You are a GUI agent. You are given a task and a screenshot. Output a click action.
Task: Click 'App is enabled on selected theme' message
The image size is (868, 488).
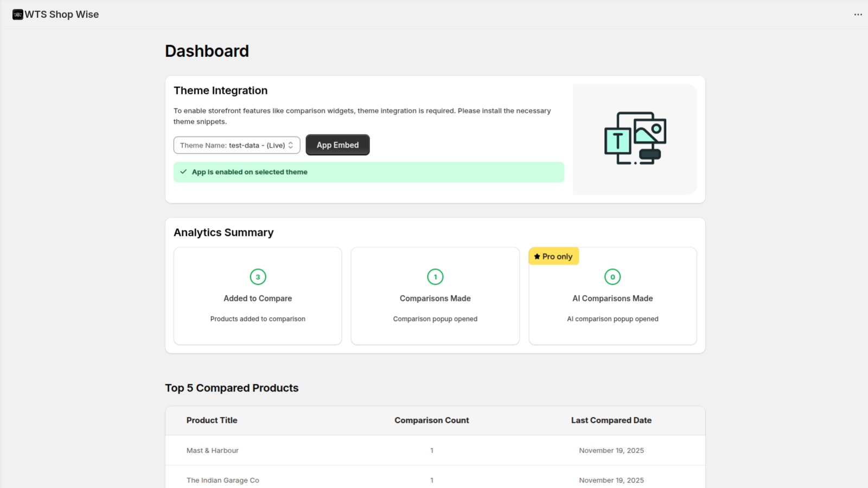250,172
